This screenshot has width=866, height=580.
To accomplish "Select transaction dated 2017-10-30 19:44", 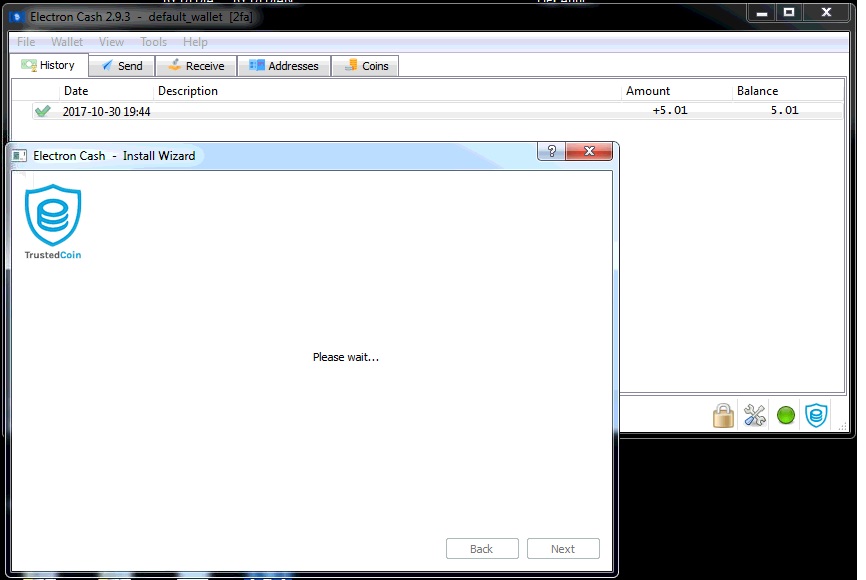I will (437, 111).
